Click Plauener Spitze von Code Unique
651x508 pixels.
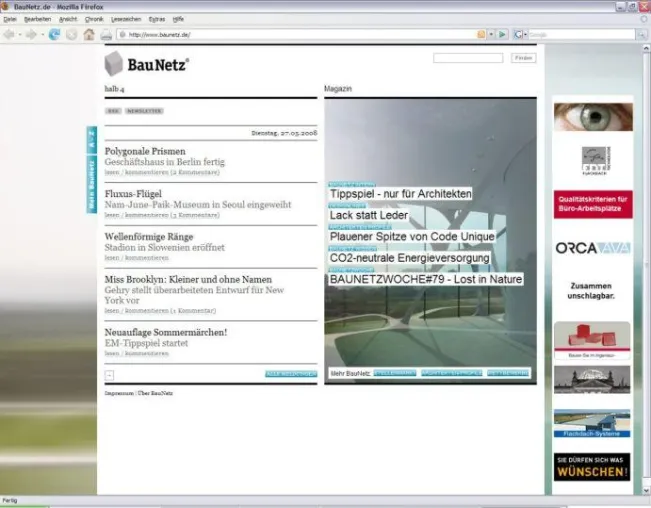[x=412, y=237]
